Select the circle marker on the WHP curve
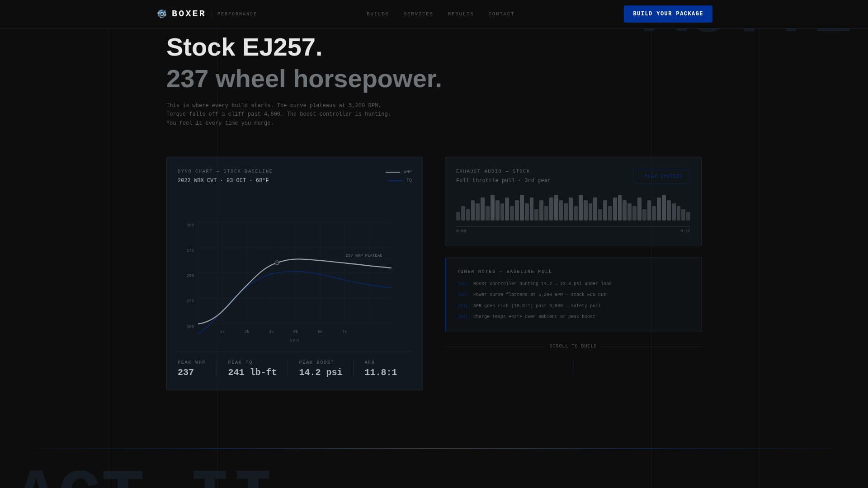The width and height of the screenshot is (868, 488). coord(277,263)
